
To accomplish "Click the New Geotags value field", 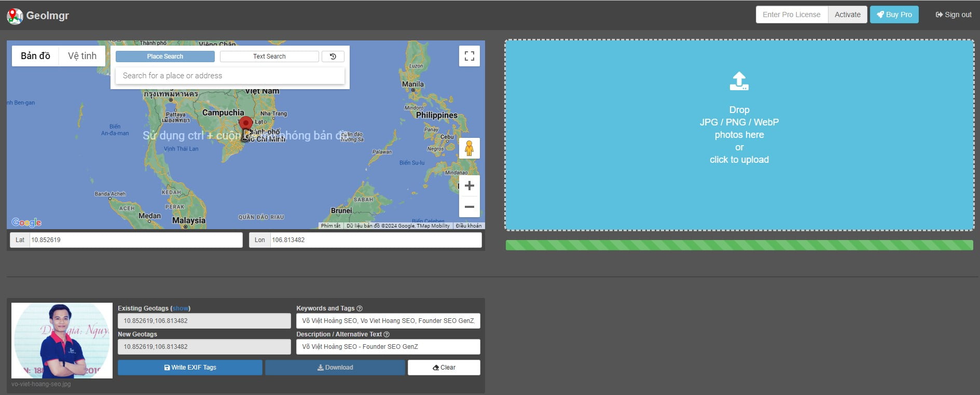I will coord(204,347).
